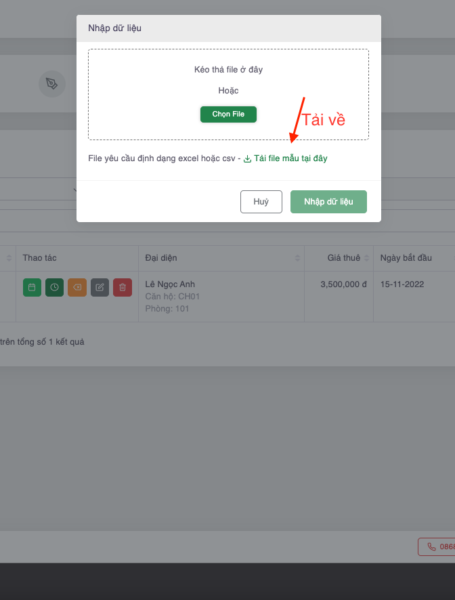
Task: Click the round pen tool icon
Action: 52,83
